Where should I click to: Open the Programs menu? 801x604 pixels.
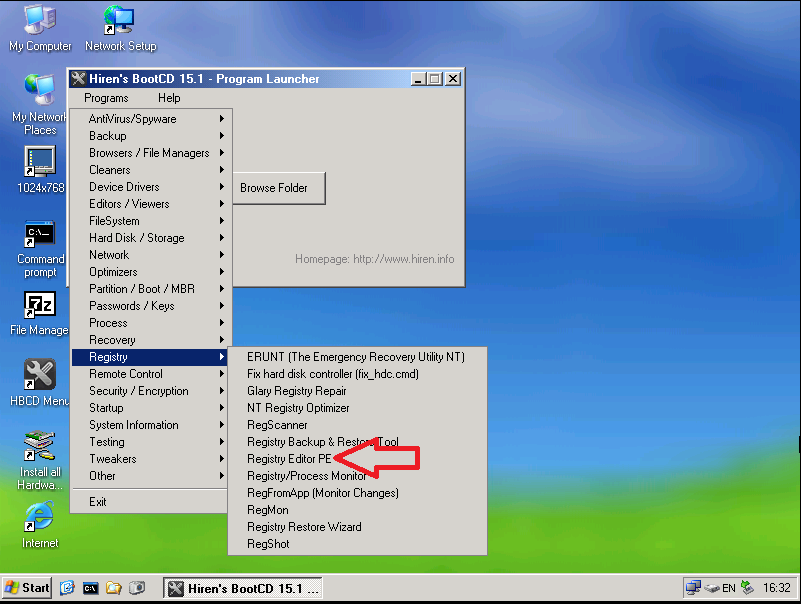[109, 98]
